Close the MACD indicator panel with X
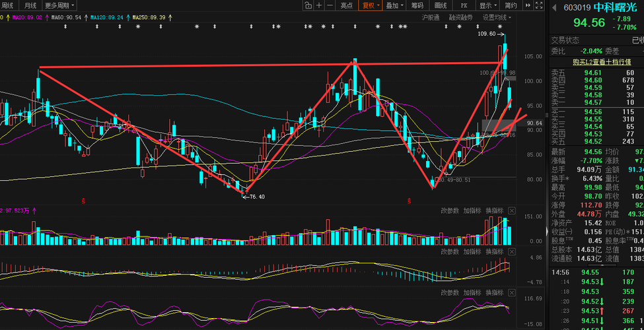 click(512, 251)
